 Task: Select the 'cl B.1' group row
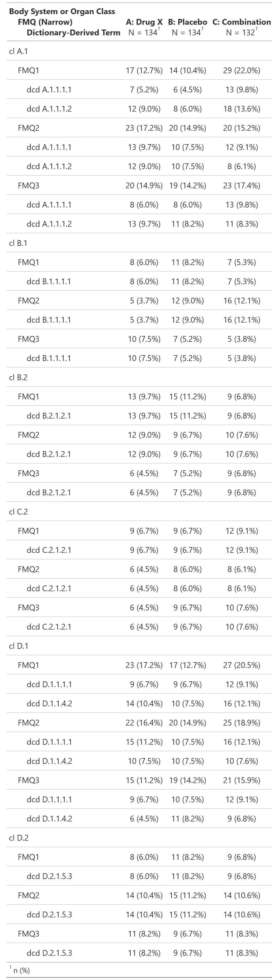coord(139,243)
